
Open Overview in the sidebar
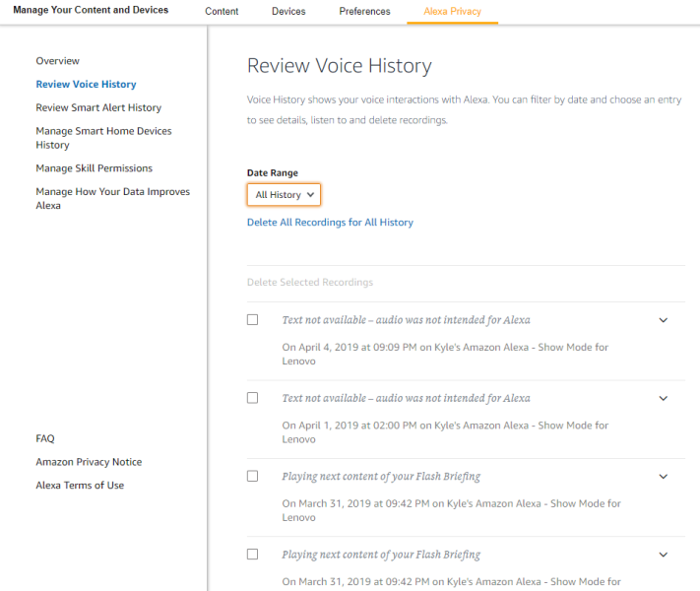(x=57, y=61)
